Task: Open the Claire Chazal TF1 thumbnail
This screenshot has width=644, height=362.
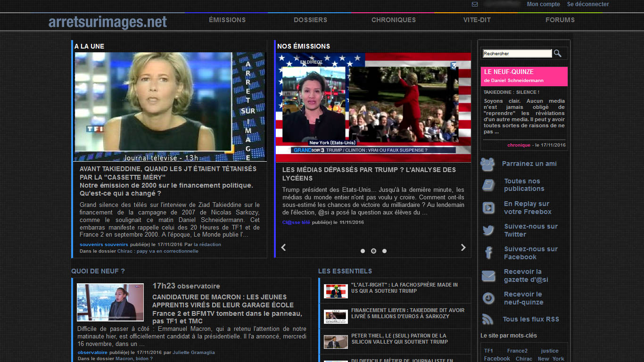Action: [171, 107]
